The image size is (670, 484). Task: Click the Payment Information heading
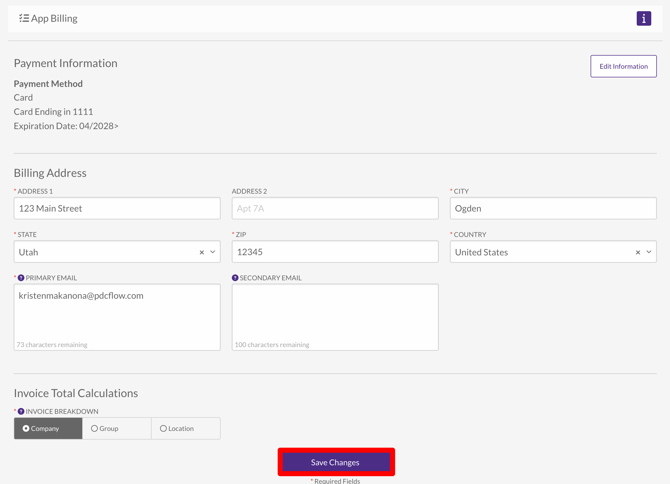[x=65, y=63]
